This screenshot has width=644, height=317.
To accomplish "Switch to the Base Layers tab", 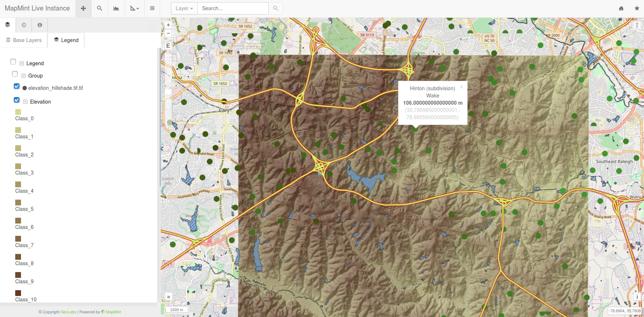I will 24,40.
